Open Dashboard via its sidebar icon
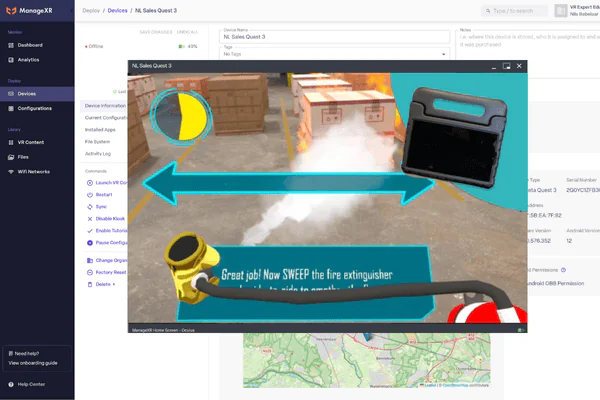 pyautogui.click(x=11, y=45)
